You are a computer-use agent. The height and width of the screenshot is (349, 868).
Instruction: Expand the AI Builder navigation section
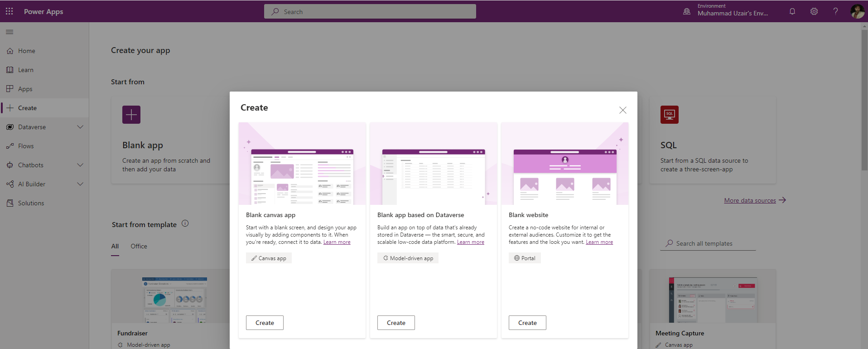coord(80,184)
